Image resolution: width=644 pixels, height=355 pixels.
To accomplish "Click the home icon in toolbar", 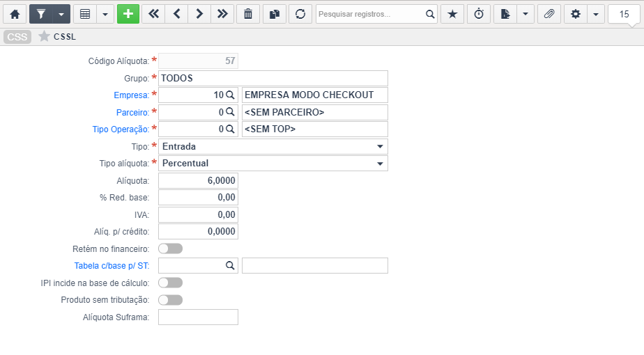I will click(15, 14).
